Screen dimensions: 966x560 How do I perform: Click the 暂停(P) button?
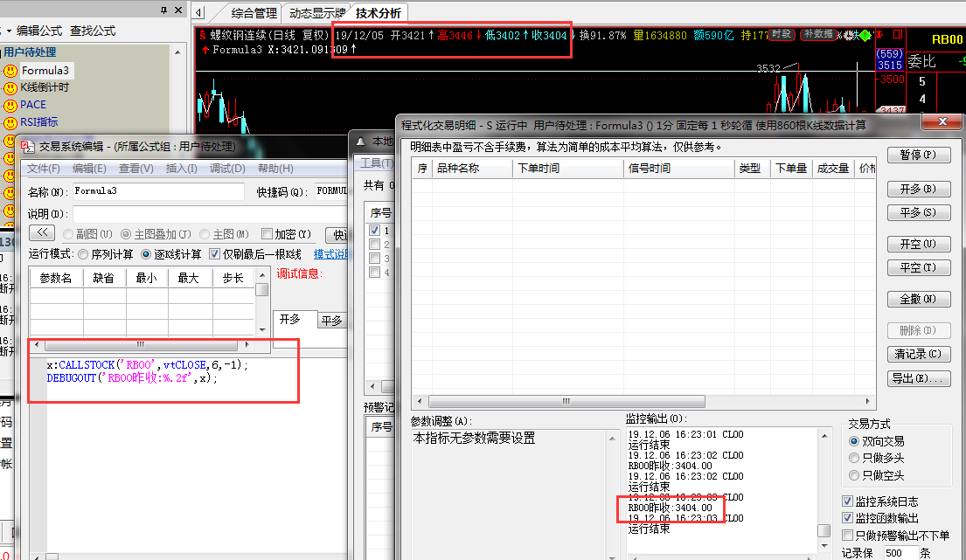click(919, 156)
